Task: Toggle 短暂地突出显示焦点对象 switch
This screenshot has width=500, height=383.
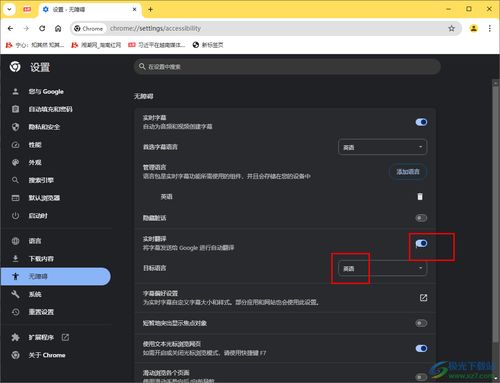Action: tap(421, 323)
